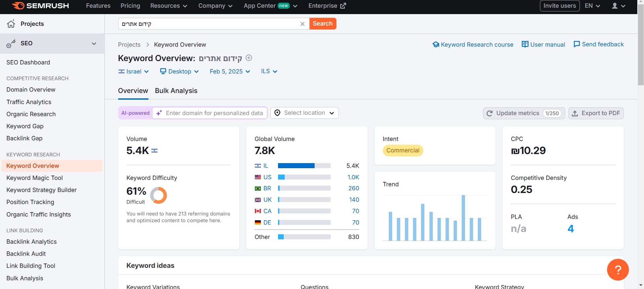
Task: Add keyword to list via plus icon
Action: pos(249,58)
